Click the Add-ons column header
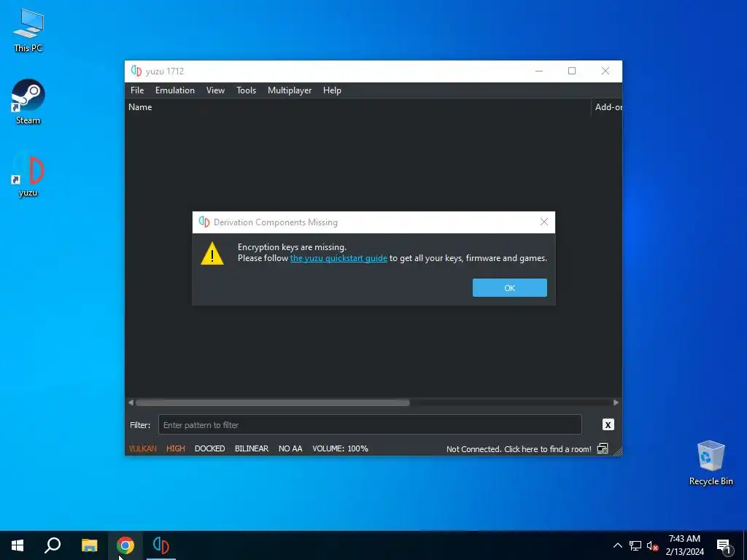 [607, 107]
